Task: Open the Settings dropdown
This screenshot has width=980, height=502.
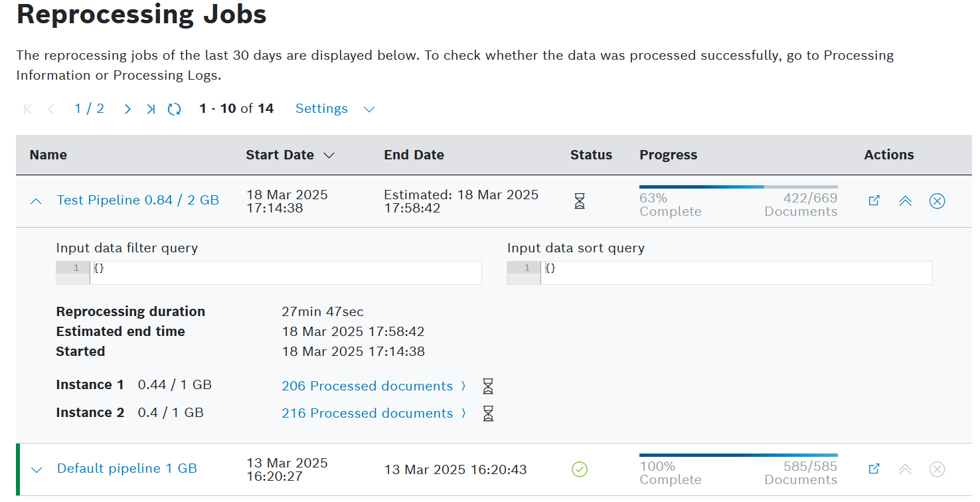Action: (335, 109)
